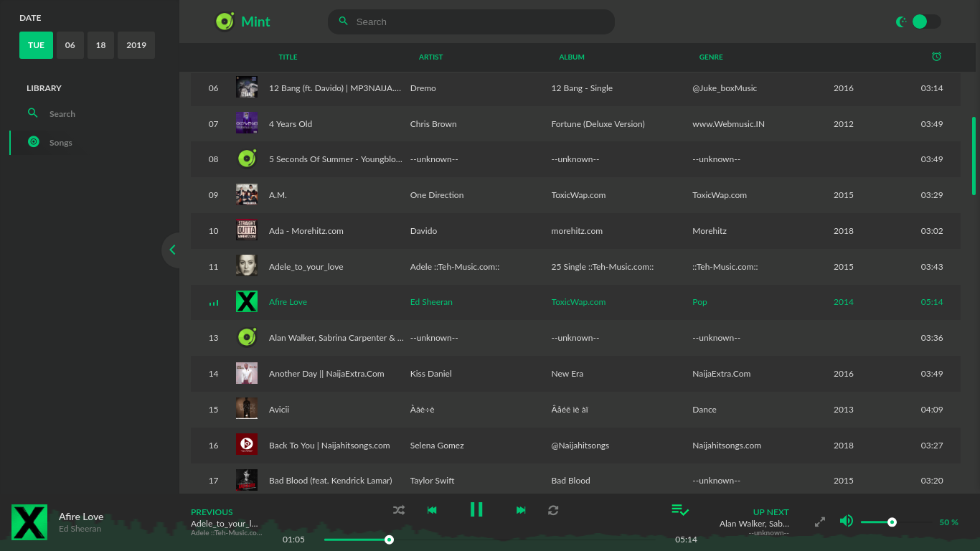Image resolution: width=980 pixels, height=551 pixels.
Task: Click the album "Fortune (Deluxe Version)"
Action: (598, 124)
